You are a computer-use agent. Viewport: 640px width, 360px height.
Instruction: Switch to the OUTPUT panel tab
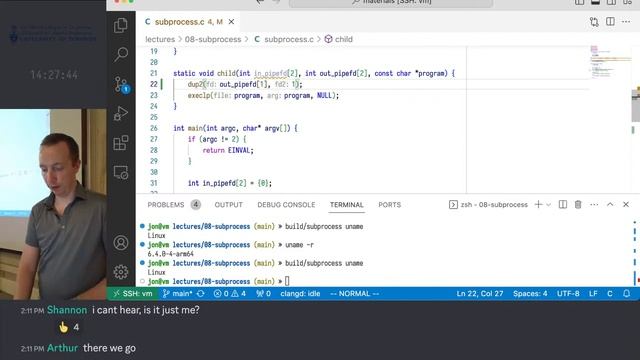(x=229, y=204)
